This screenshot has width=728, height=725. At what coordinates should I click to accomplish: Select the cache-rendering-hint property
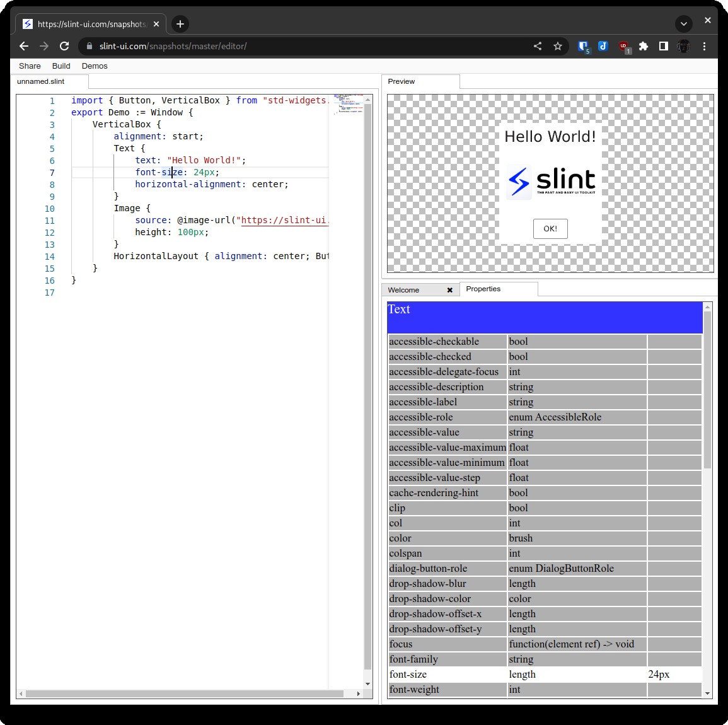[545, 493]
